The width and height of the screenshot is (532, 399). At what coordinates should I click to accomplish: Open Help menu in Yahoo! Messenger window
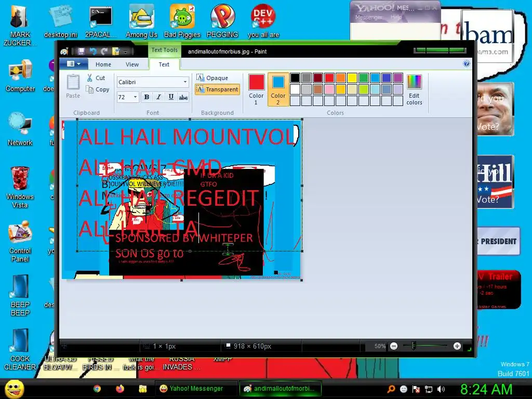(396, 17)
